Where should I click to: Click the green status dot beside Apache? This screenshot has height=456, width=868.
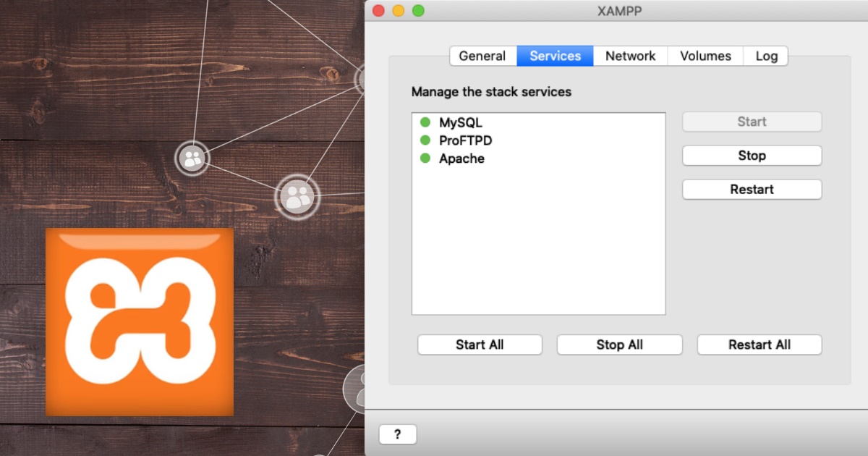coord(425,159)
